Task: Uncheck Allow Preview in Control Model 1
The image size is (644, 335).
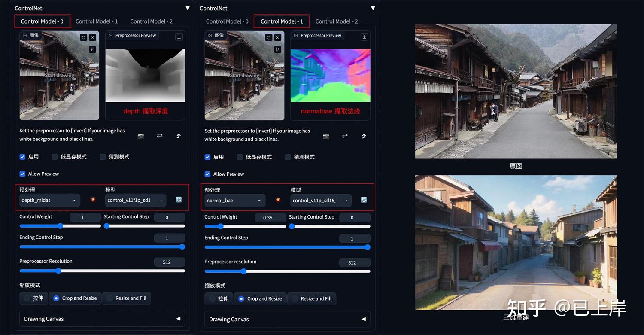Action: [x=207, y=174]
